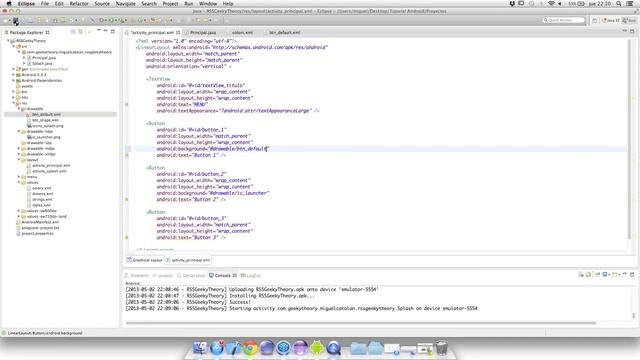Maximize the editor area

tap(632, 31)
